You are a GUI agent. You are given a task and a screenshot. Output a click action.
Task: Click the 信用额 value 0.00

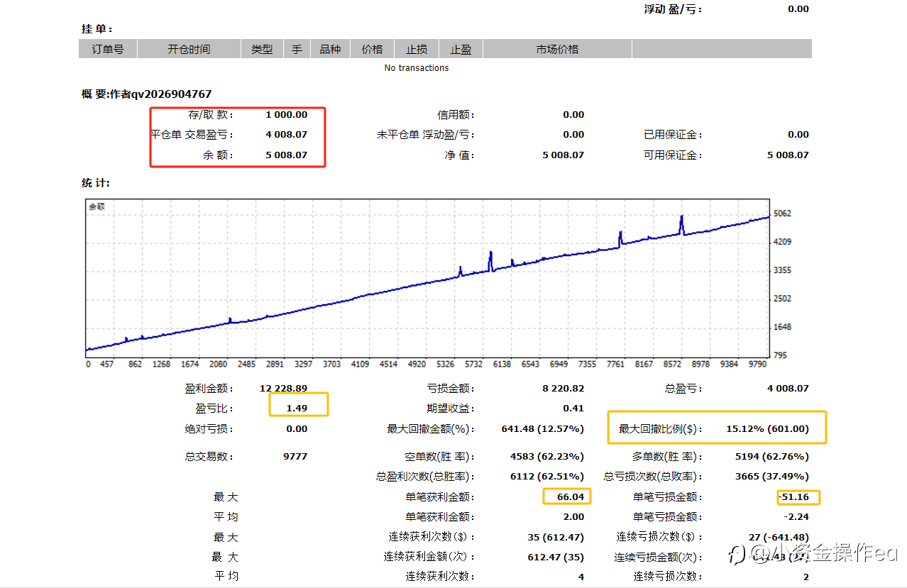pyautogui.click(x=573, y=115)
